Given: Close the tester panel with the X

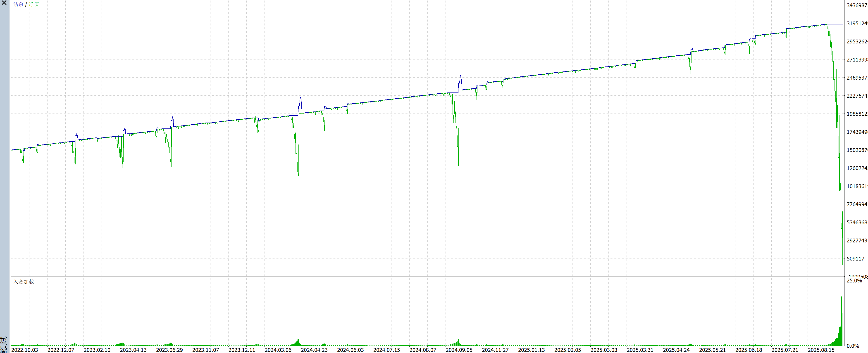Looking at the screenshot, I should [x=4, y=3].
